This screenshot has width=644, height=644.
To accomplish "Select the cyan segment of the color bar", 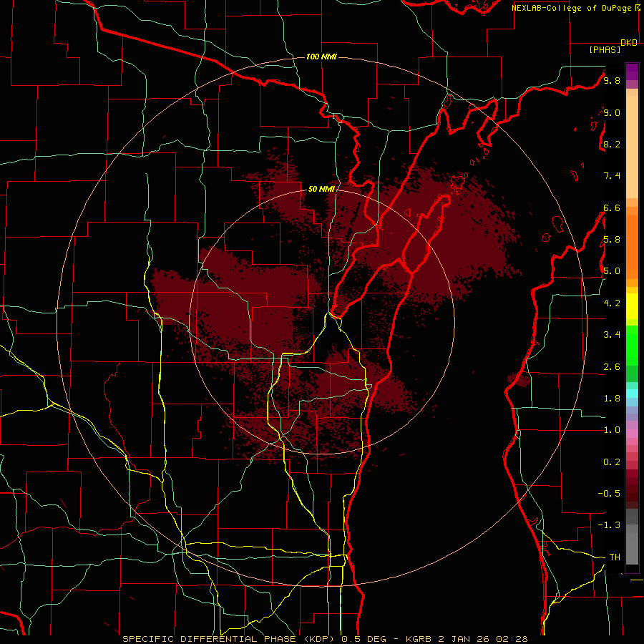I will point(632,394).
